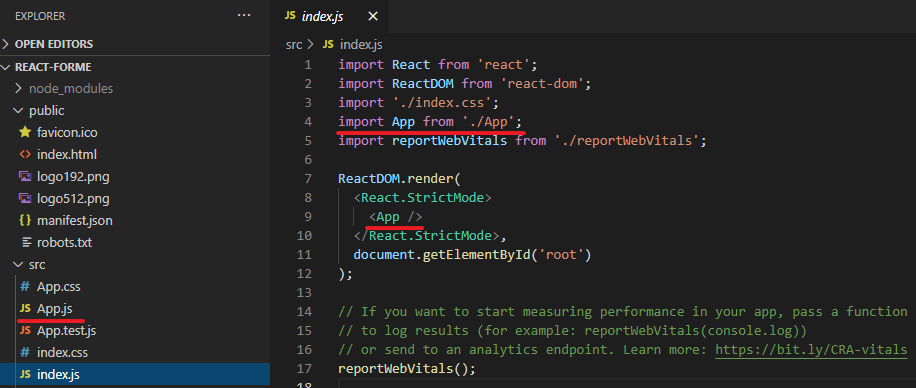Expand the node_modules folder

click(x=71, y=89)
